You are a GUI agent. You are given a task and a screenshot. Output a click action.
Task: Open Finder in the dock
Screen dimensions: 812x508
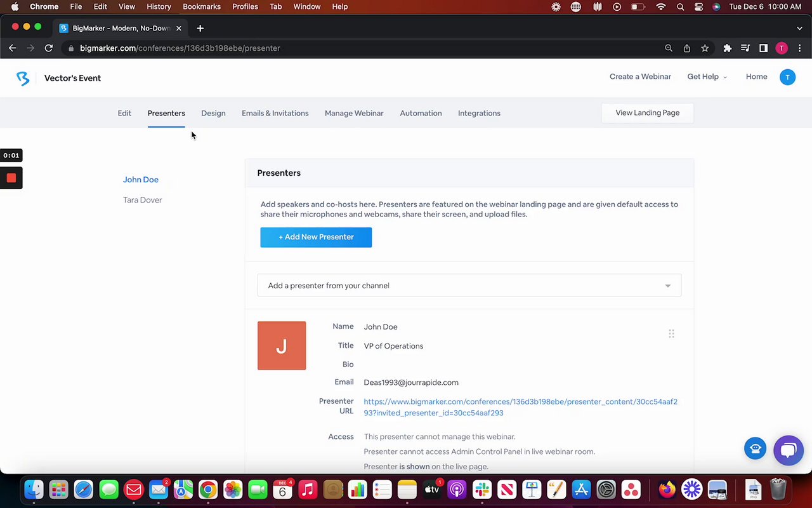[34, 490]
